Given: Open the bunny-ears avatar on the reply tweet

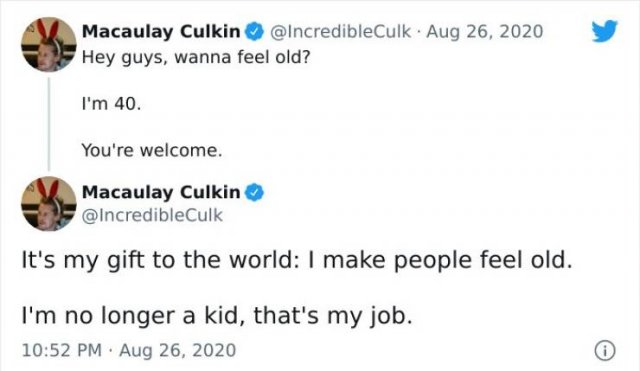Looking at the screenshot, I should point(49,204).
